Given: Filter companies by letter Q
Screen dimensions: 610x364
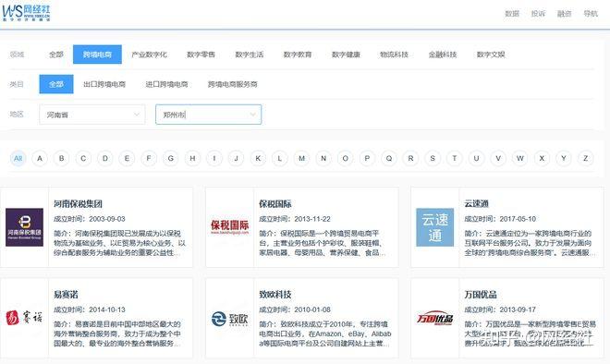Looking at the screenshot, I should click(388, 158).
